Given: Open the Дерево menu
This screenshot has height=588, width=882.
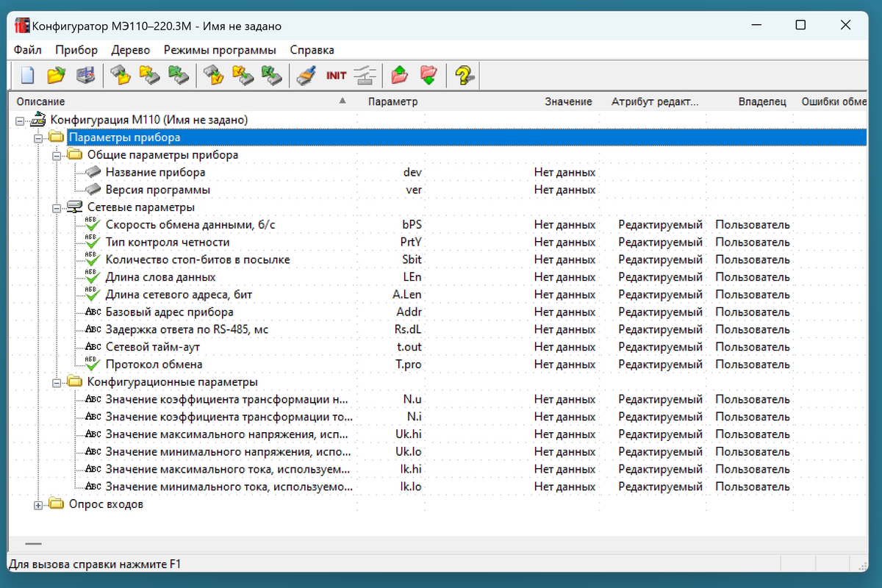Looking at the screenshot, I should pyautogui.click(x=131, y=50).
